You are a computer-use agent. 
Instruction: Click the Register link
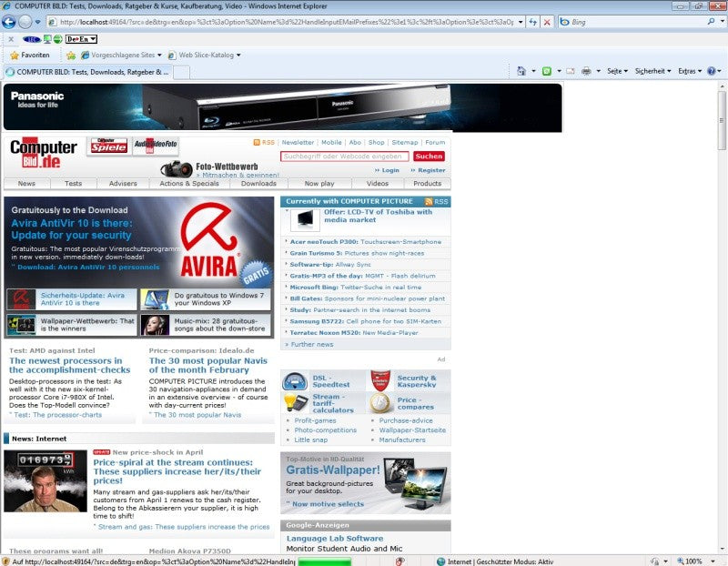point(431,170)
